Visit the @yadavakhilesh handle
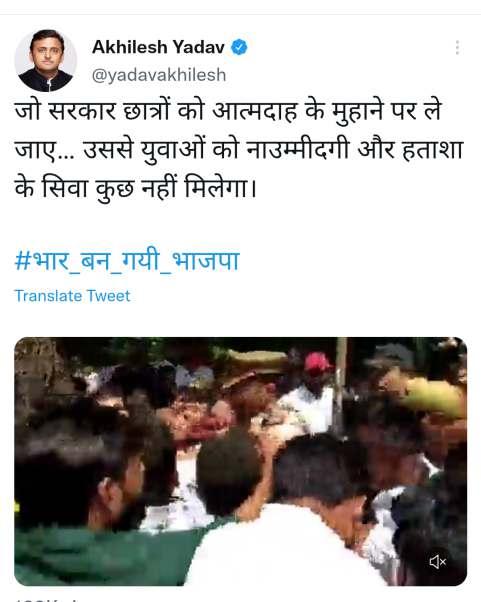 159,75
